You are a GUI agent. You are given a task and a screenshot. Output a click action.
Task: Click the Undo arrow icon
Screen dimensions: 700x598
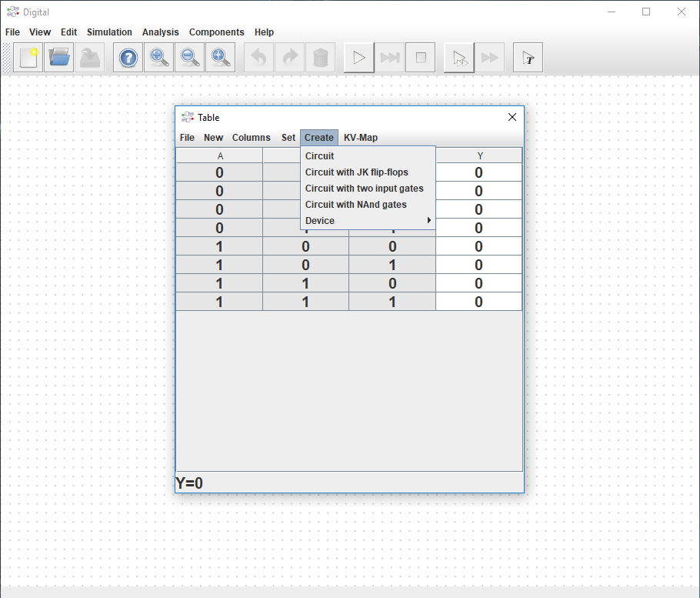point(259,58)
